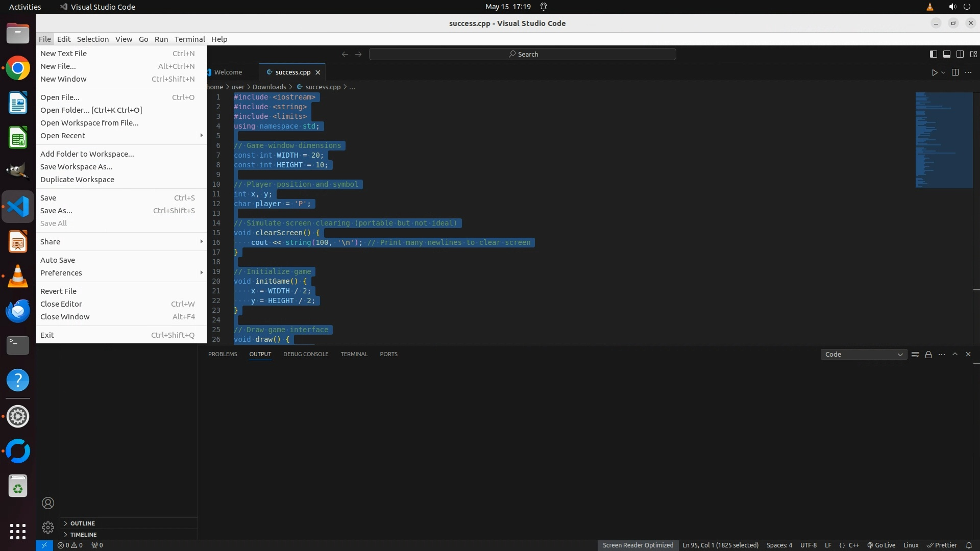Select Save As... menu entry

click(x=56, y=211)
